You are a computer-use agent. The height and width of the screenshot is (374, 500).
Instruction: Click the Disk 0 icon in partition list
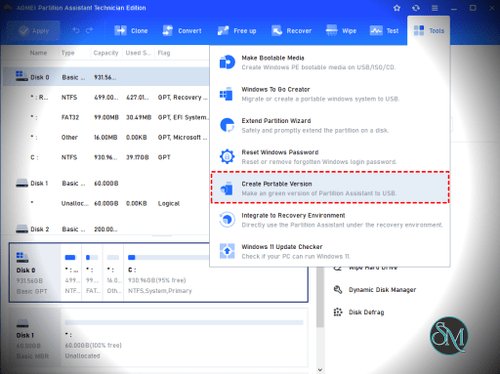coord(22,76)
